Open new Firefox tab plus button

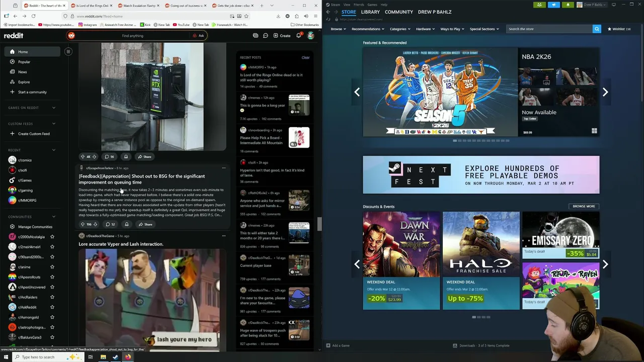pyautogui.click(x=261, y=6)
